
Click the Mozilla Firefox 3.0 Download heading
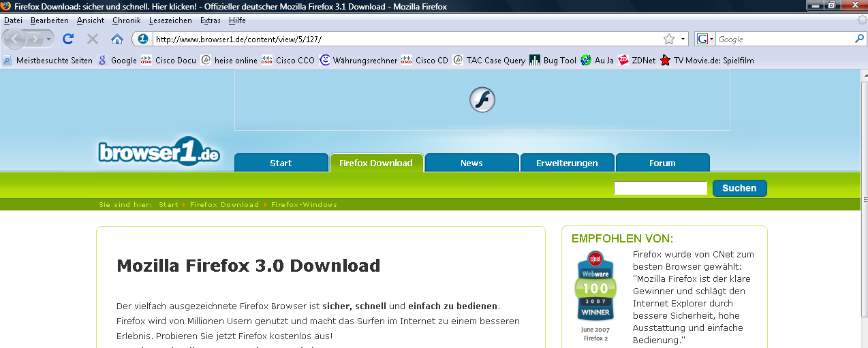coord(249,265)
